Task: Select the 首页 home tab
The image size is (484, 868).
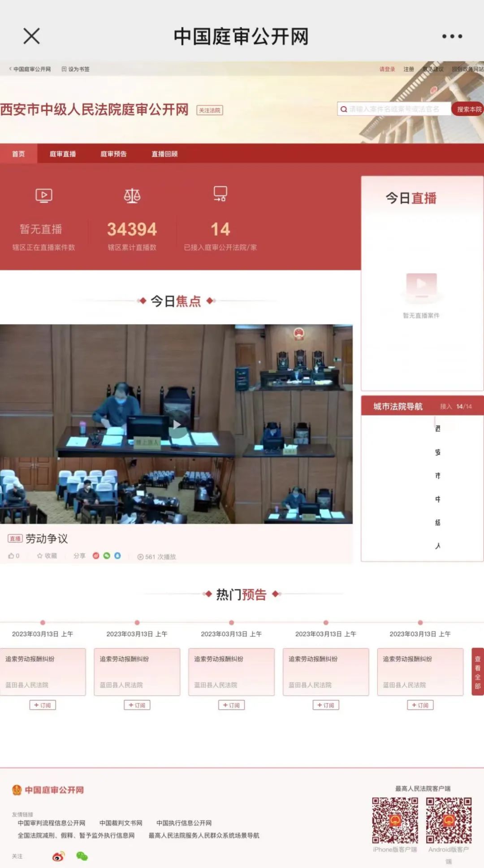Action: pos(18,154)
